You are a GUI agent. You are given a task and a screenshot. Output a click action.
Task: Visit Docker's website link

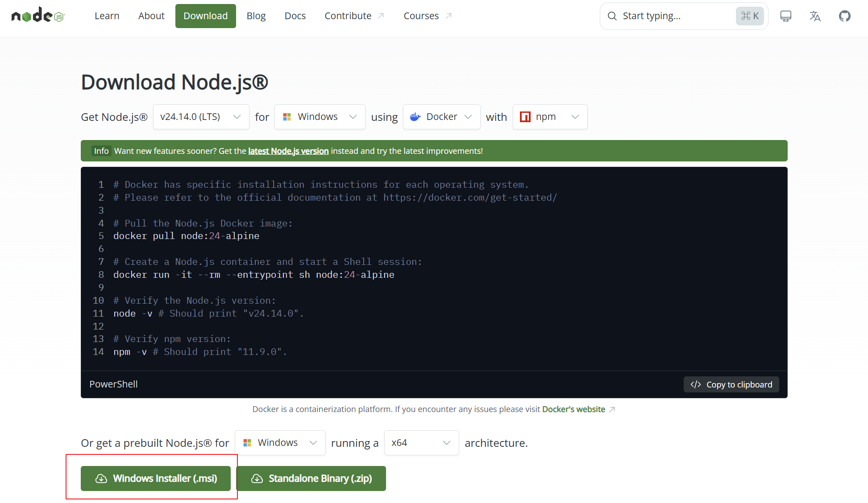573,409
